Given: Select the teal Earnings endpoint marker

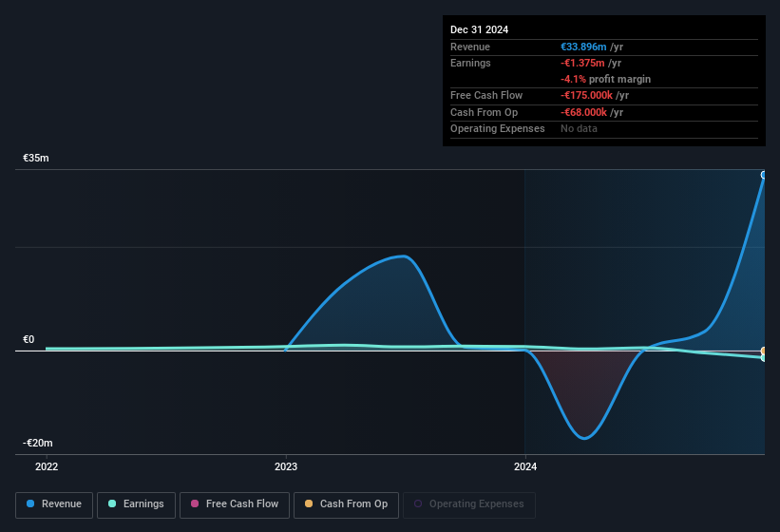Looking at the screenshot, I should 764,358.
